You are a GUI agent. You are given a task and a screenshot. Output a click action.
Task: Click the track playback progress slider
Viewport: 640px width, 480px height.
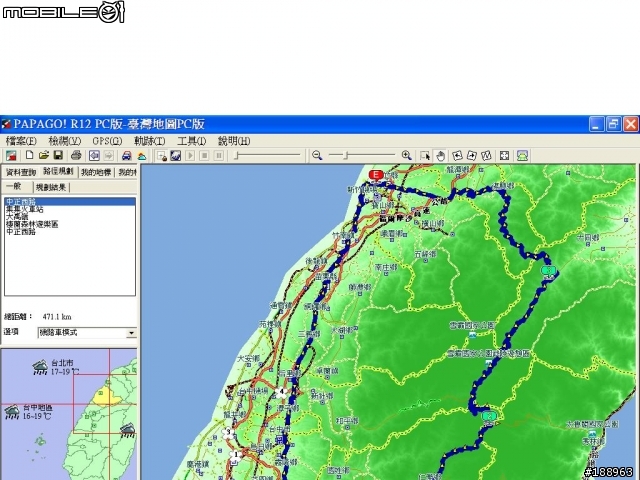point(267,156)
